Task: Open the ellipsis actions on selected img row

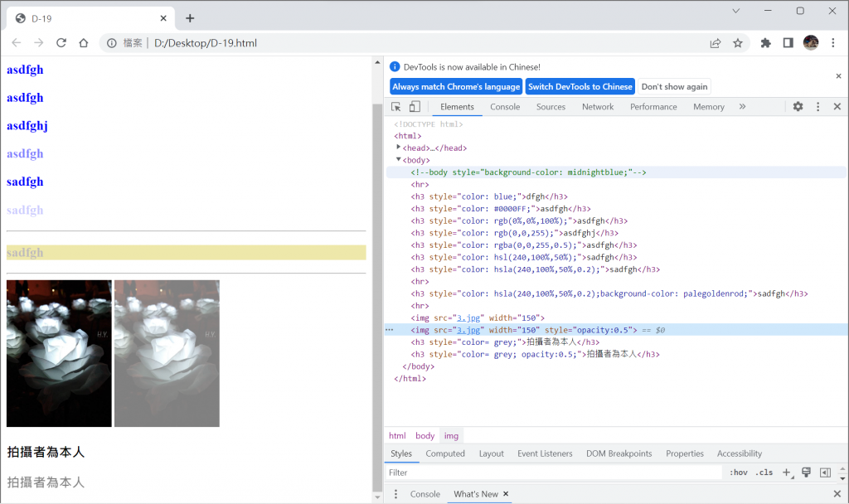Action: [390, 330]
